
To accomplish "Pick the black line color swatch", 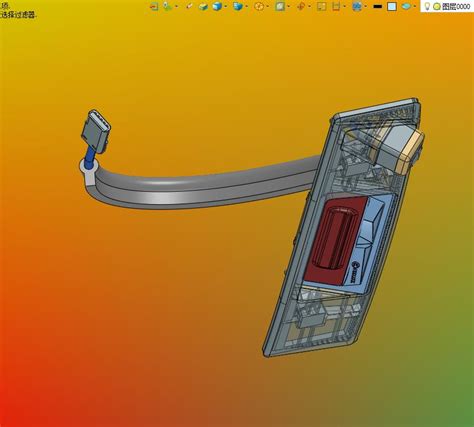I will click(377, 6).
